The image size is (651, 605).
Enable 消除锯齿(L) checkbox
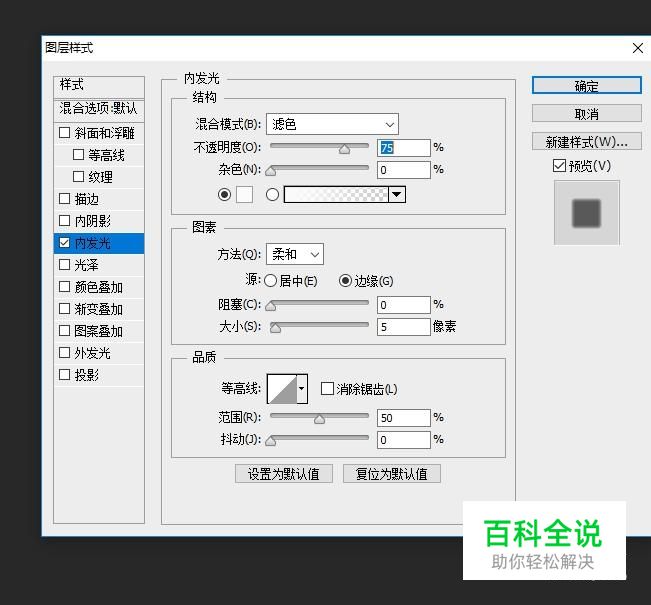(327, 389)
